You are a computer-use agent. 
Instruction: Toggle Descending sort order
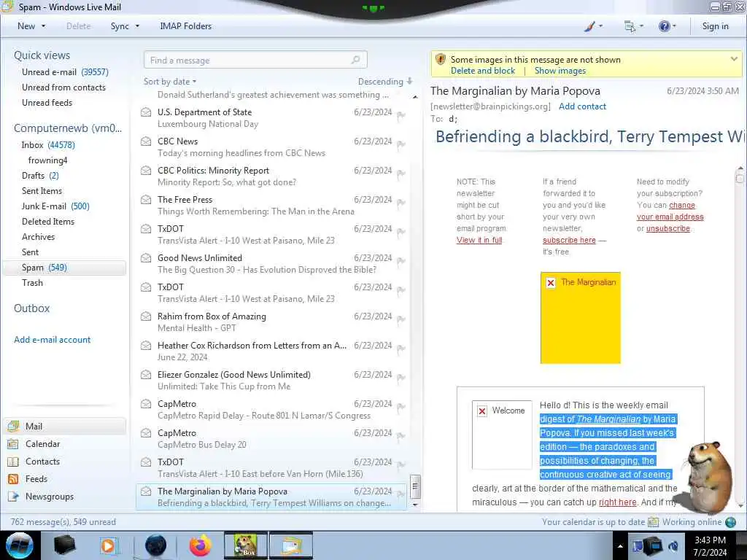(x=385, y=82)
